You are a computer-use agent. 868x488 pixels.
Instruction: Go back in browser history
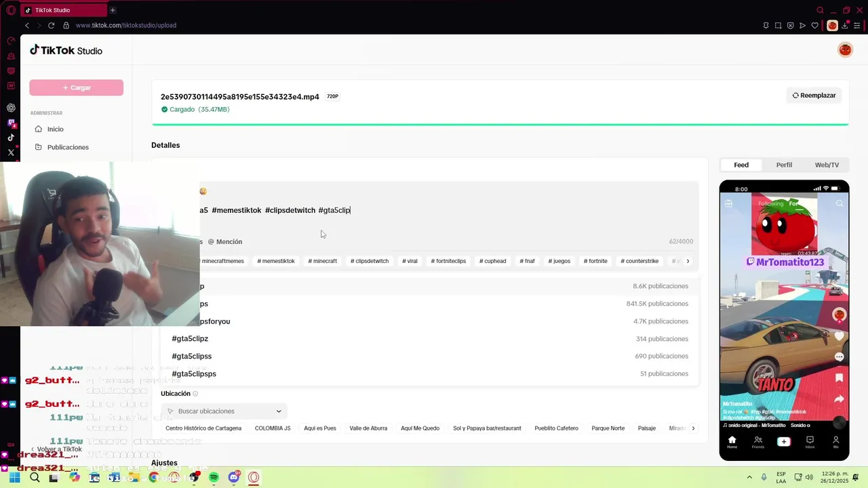click(x=27, y=25)
